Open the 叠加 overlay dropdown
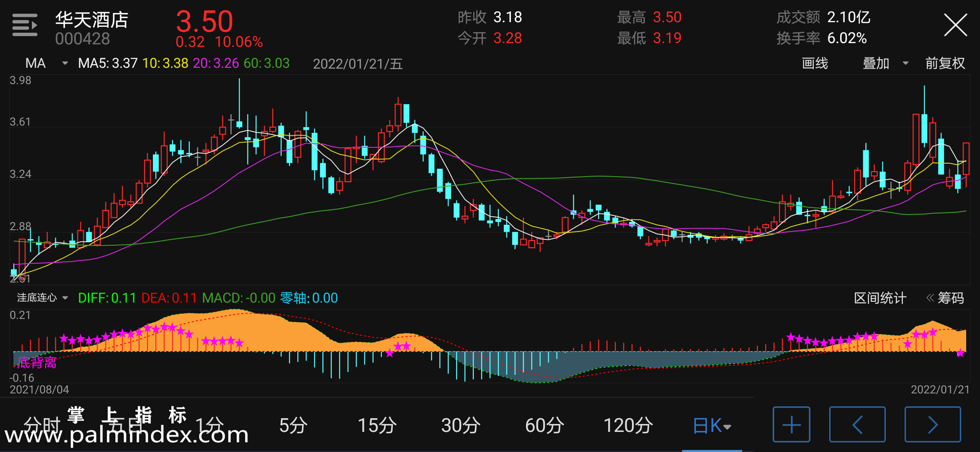The height and width of the screenshot is (452, 980). coord(886,63)
